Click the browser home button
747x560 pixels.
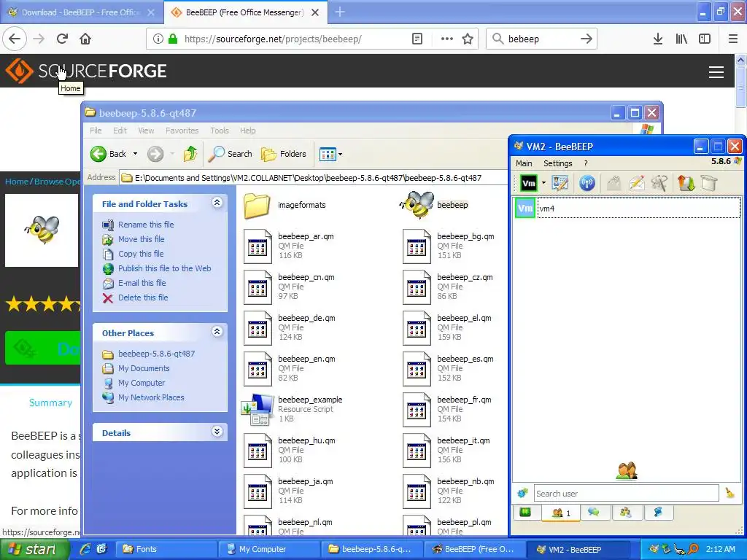pyautogui.click(x=85, y=39)
